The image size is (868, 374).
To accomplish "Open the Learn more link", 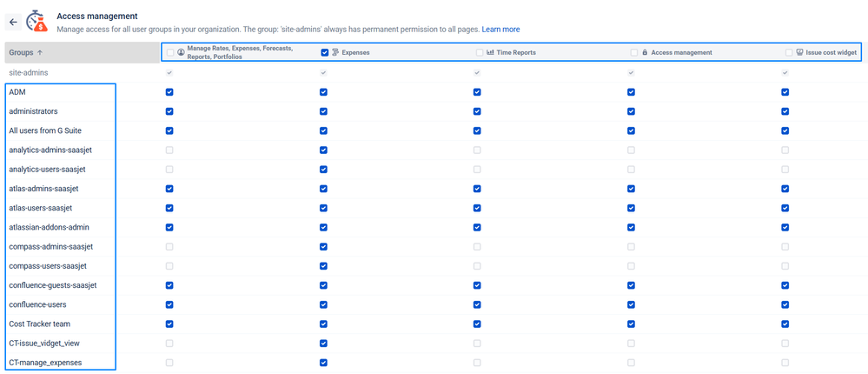I will click(x=500, y=30).
